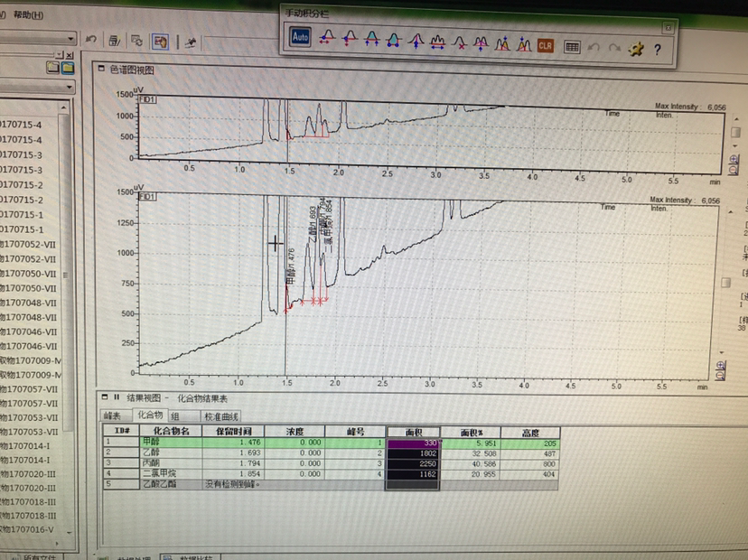This screenshot has width=748, height=560.
Task: Select the 甲醇 compound row
Action: 331,443
